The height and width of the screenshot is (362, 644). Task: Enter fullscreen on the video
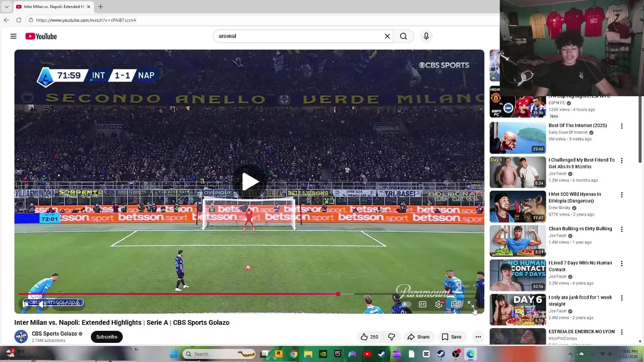tap(470, 304)
